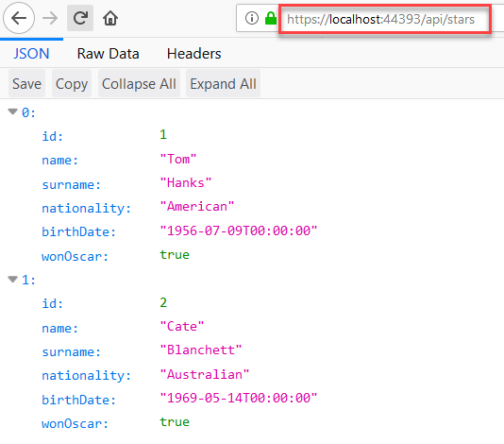The height and width of the screenshot is (444, 504).
Task: Click the wonOscar key in item 0
Action: [75, 256]
